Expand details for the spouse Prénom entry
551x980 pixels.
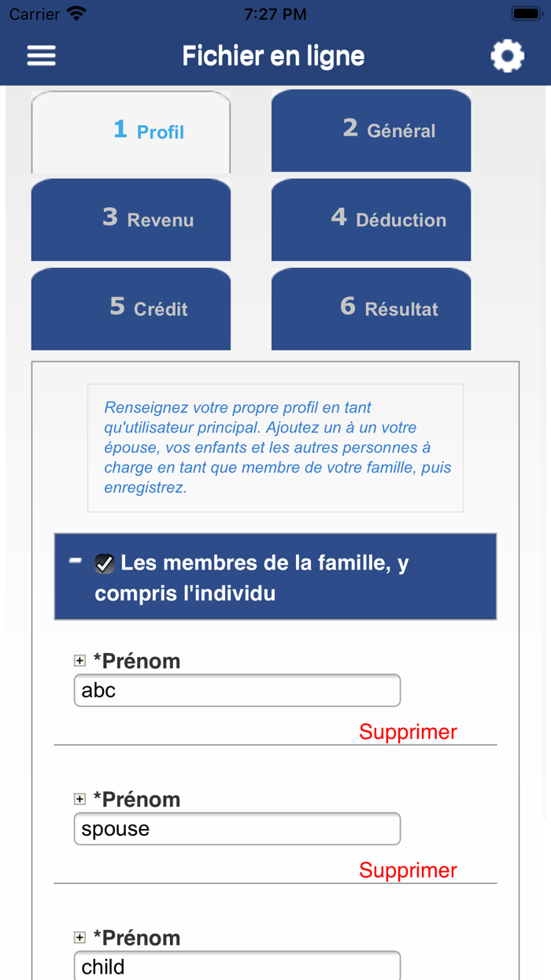point(80,799)
